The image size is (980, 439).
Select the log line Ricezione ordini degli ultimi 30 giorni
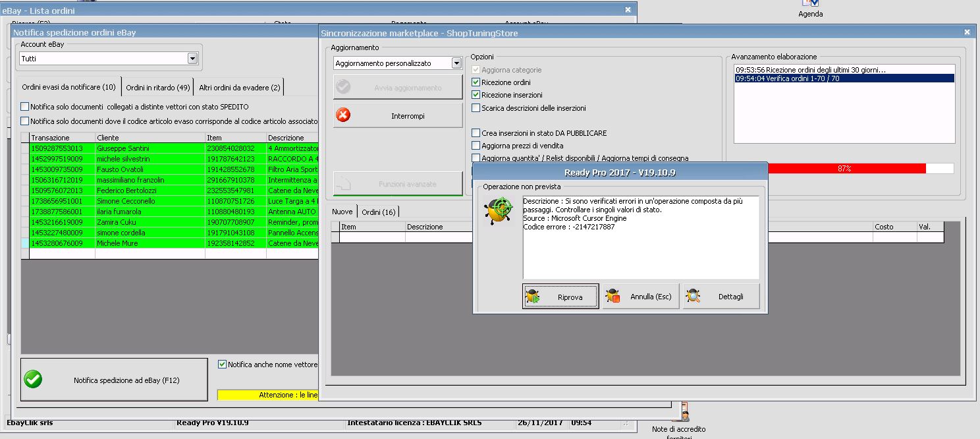point(844,70)
